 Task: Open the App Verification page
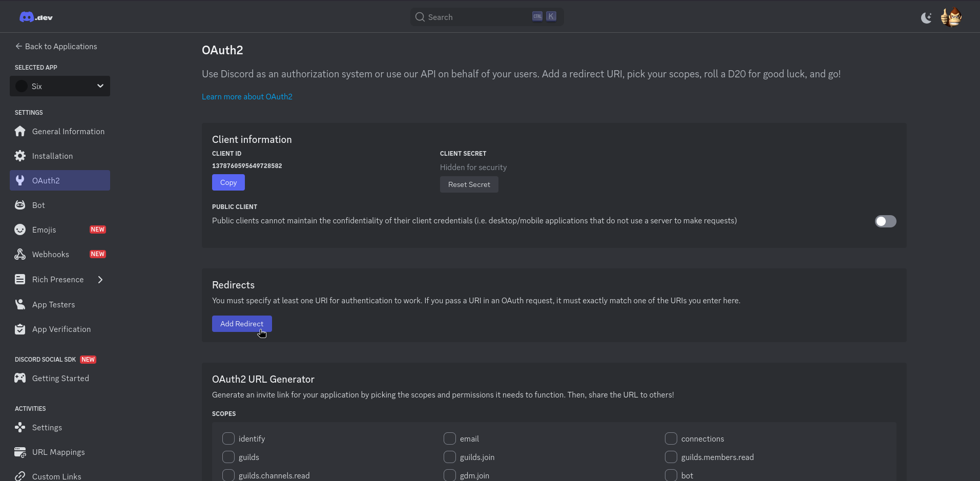pyautogui.click(x=61, y=329)
